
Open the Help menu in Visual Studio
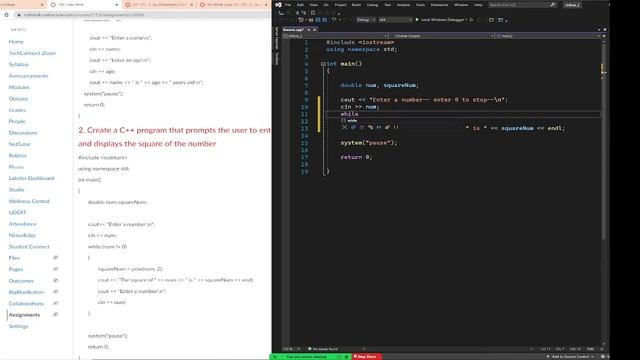(x=478, y=5)
